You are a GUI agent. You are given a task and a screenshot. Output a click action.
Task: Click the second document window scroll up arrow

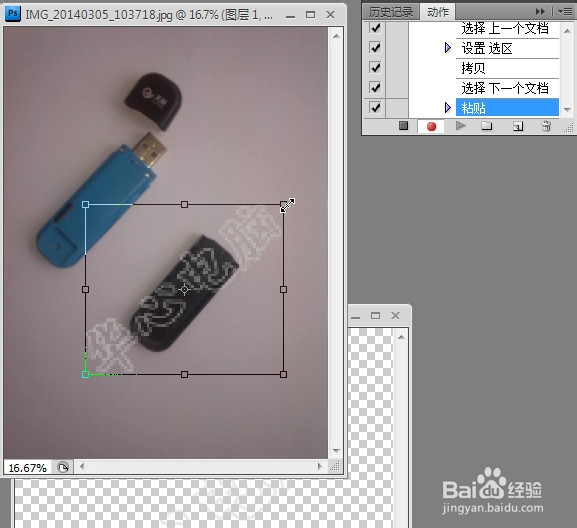click(401, 337)
